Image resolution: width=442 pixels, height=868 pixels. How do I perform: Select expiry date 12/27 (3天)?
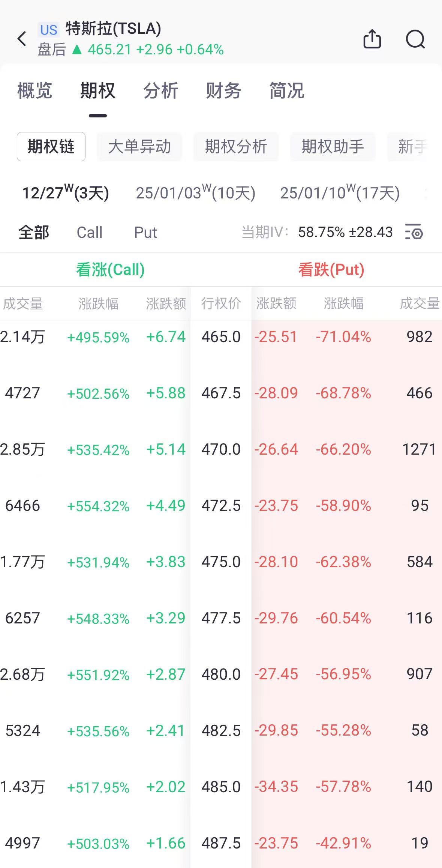click(66, 193)
